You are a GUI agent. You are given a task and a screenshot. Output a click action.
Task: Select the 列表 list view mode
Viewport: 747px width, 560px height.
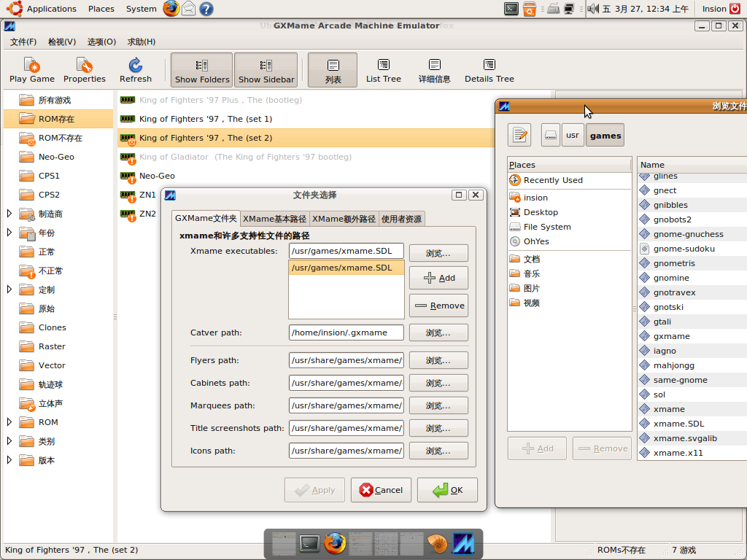coord(333,70)
